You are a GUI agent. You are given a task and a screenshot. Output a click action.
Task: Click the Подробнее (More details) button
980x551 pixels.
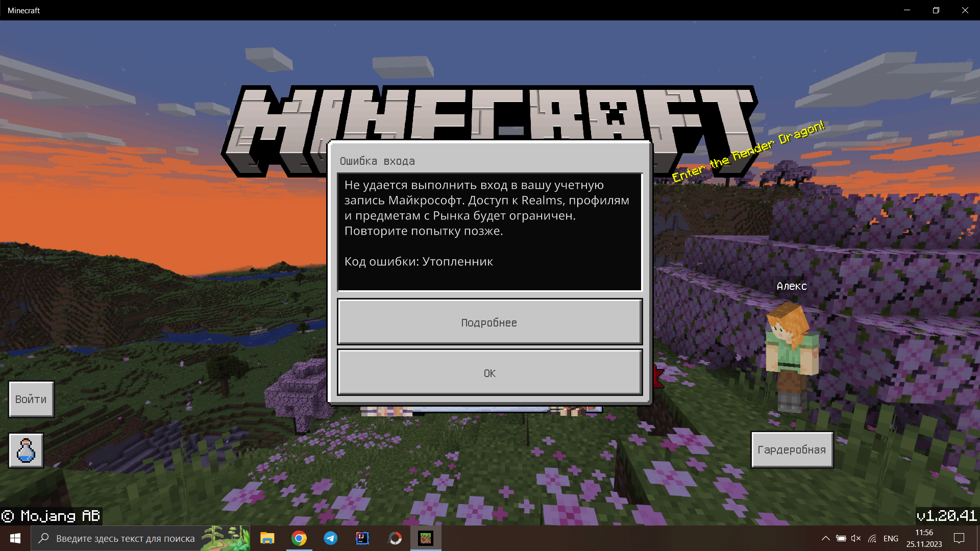pyautogui.click(x=489, y=322)
